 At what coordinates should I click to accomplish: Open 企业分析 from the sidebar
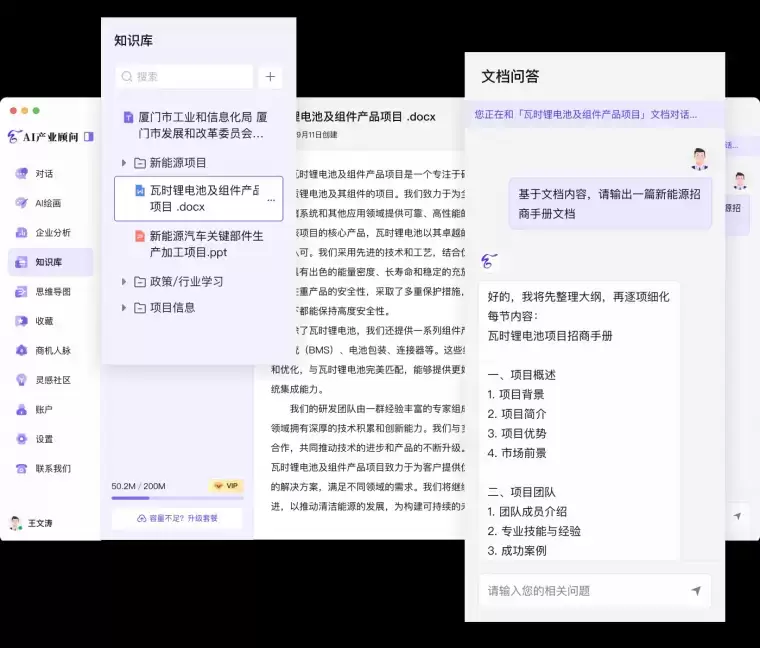click(52, 232)
